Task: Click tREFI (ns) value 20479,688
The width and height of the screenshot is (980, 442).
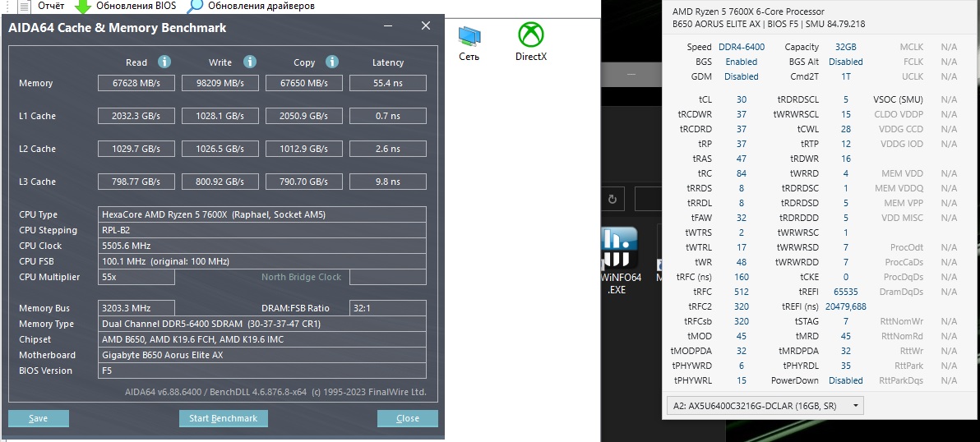Action: tap(846, 306)
